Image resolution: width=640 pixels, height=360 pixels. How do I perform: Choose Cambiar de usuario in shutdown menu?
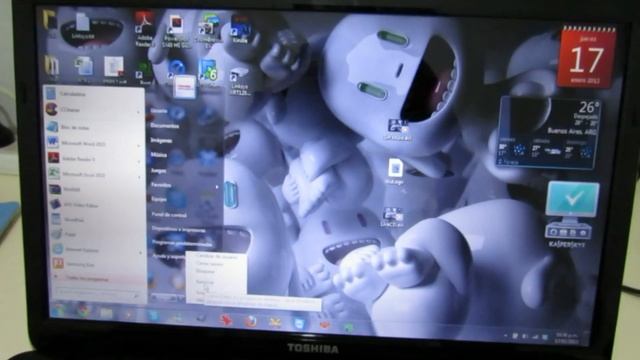click(x=216, y=257)
